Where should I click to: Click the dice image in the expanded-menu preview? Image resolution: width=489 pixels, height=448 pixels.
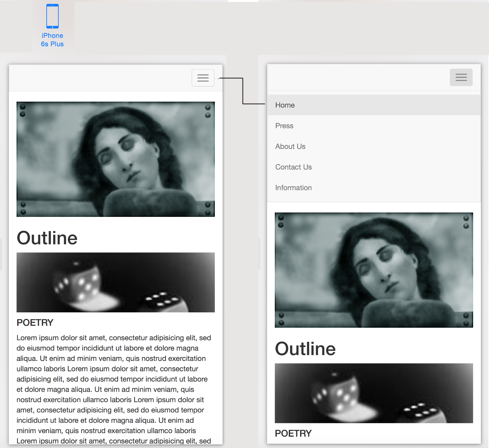pos(374,393)
